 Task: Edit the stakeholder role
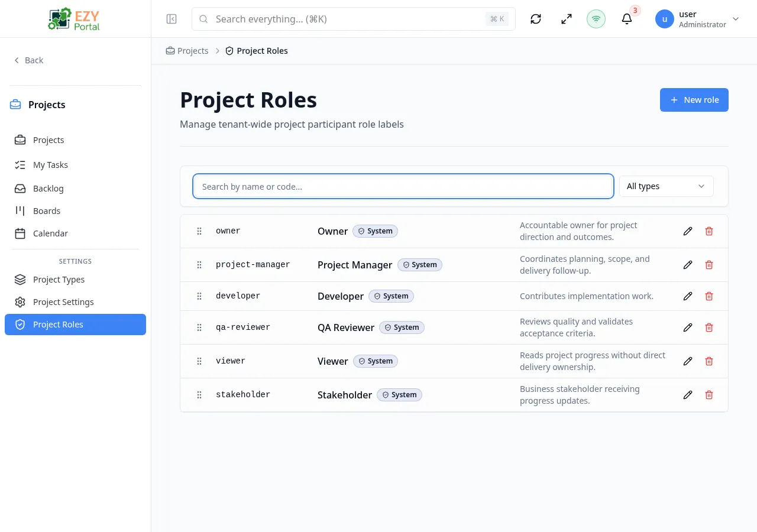[x=688, y=395]
